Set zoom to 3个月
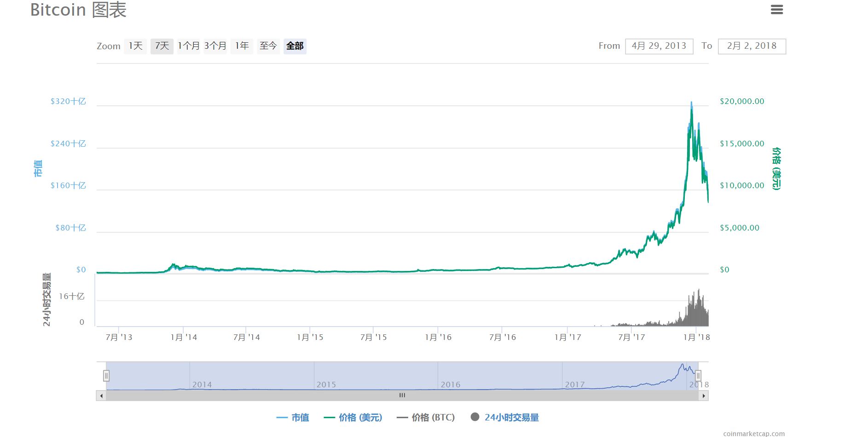 point(215,46)
